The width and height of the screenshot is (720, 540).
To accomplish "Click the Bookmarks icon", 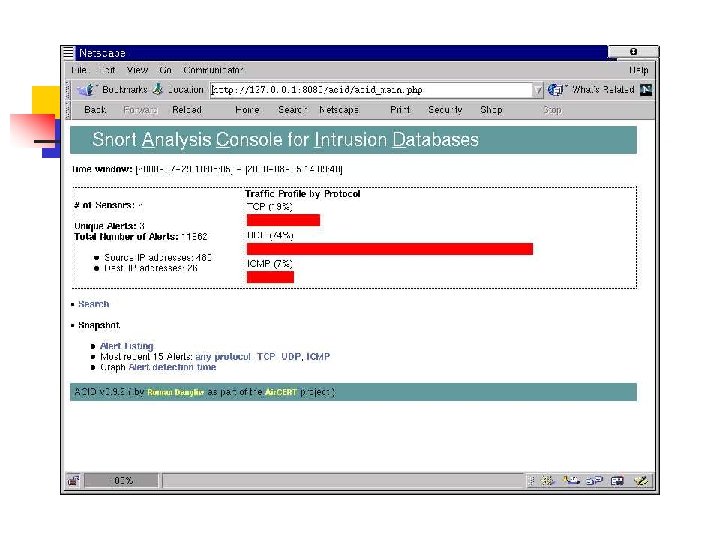I will 86,90.
